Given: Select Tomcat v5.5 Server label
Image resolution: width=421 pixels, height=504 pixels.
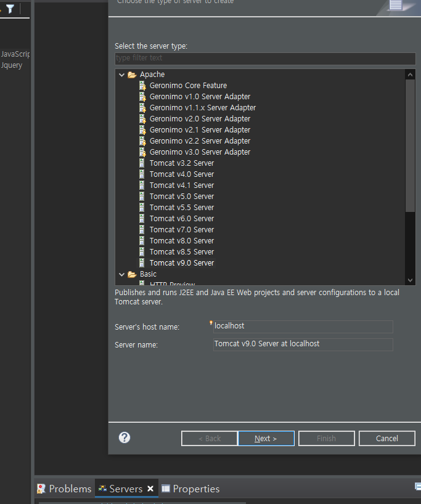Looking at the screenshot, I should click(182, 208).
